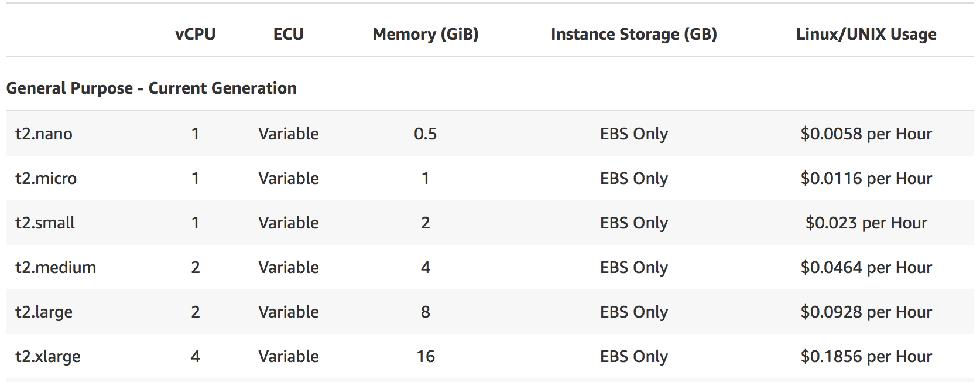
Task: Select the t2.xlarge instance name
Action: tap(47, 357)
